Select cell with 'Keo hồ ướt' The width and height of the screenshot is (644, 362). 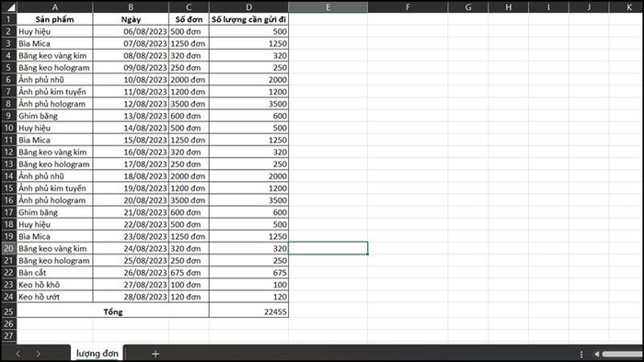pyautogui.click(x=54, y=297)
